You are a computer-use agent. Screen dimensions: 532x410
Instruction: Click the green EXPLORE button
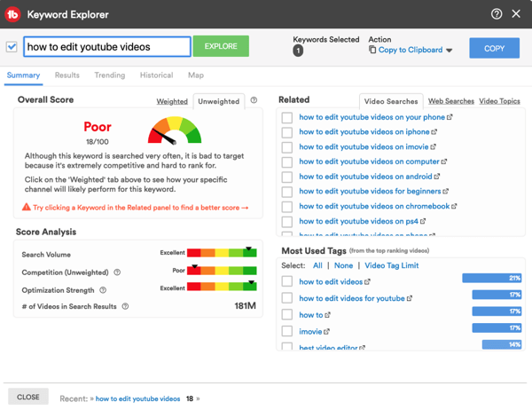pos(221,46)
